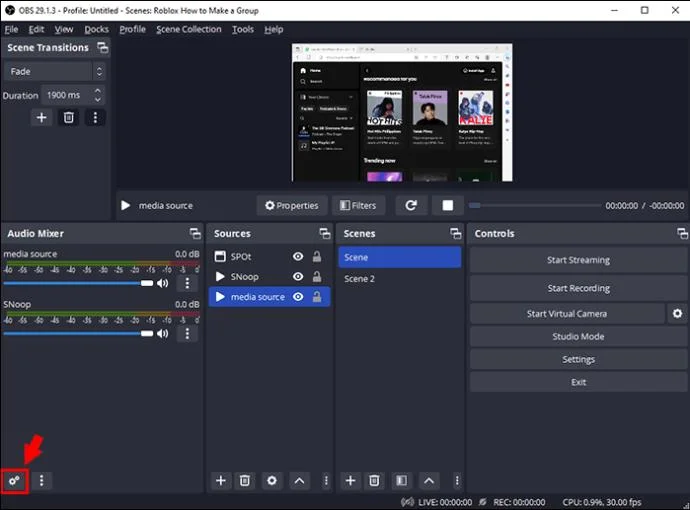Add a new scene with plus icon
The image size is (690, 510).
coord(350,481)
